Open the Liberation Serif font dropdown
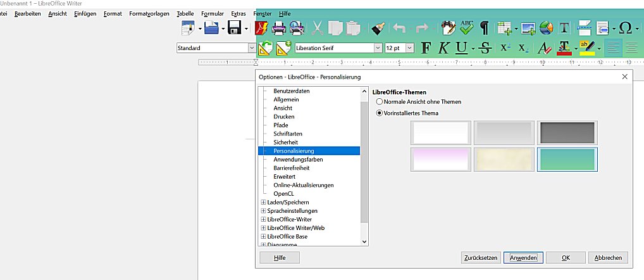 (378, 48)
